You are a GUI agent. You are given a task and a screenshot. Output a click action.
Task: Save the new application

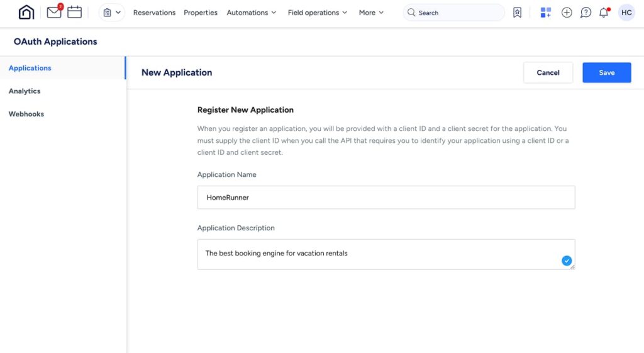607,73
